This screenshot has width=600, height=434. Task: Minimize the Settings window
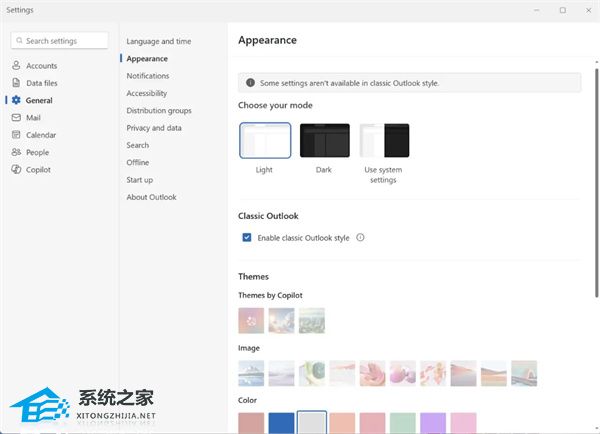pos(537,10)
